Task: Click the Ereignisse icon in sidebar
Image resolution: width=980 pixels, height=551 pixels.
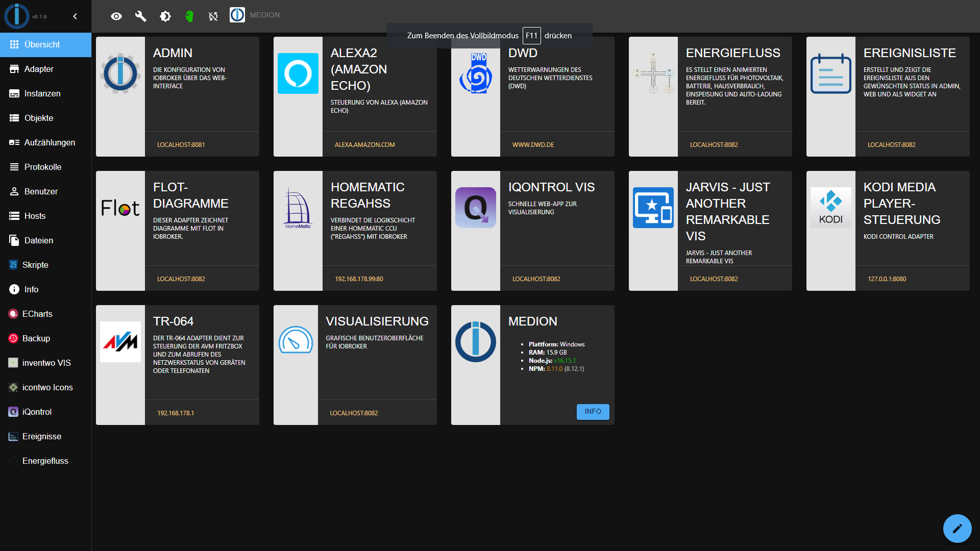Action: (x=13, y=436)
